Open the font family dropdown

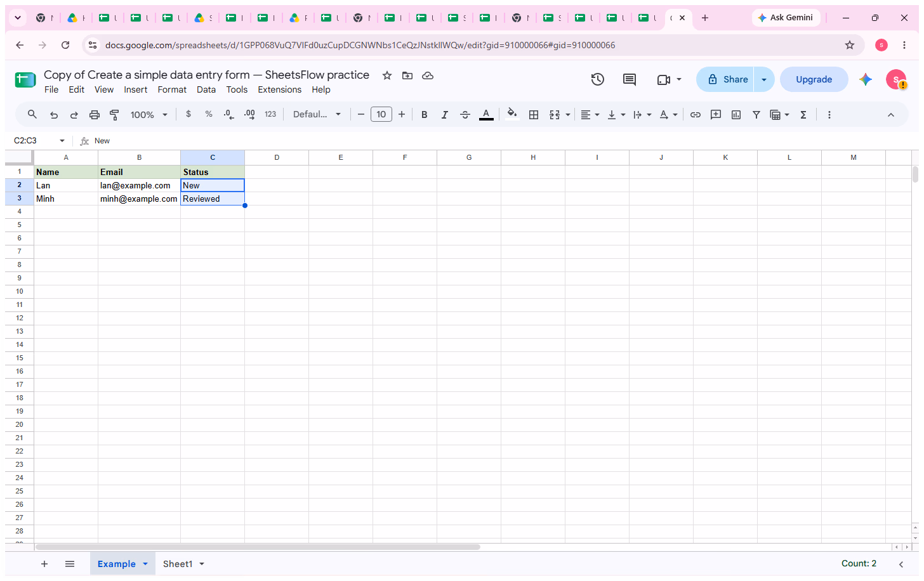pos(317,115)
